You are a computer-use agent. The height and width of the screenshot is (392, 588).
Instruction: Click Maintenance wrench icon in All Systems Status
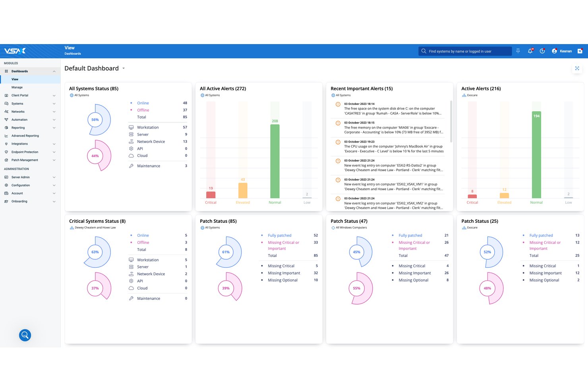click(x=131, y=166)
